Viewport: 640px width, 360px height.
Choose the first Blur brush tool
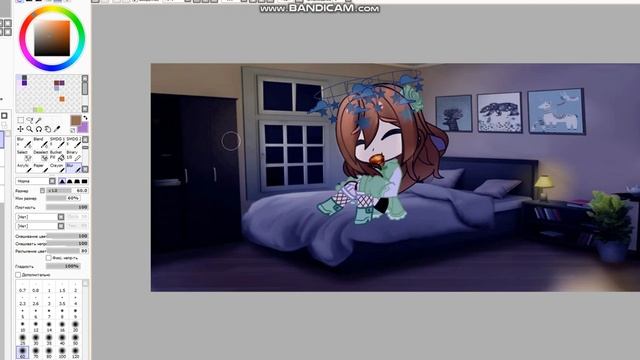(x=24, y=142)
